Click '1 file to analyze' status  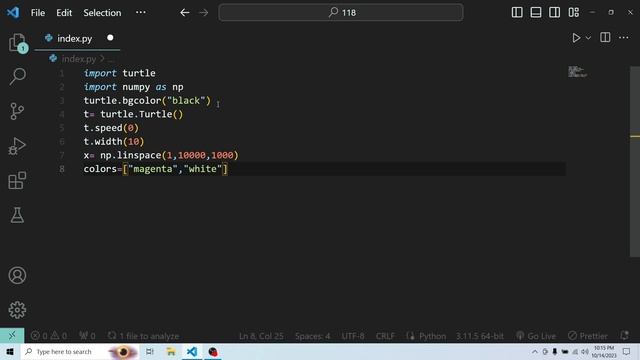143,336
